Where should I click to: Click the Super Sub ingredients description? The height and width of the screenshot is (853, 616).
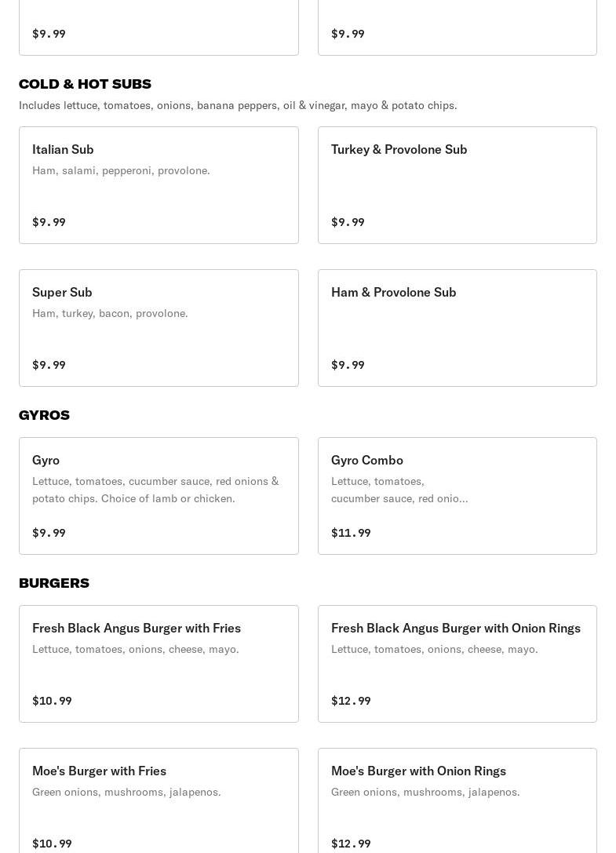(x=110, y=313)
